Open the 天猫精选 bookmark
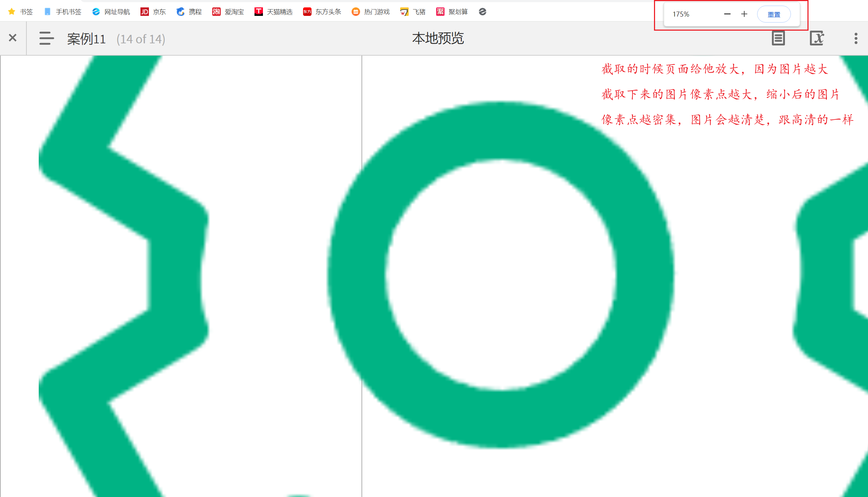The image size is (868, 497). click(x=273, y=12)
